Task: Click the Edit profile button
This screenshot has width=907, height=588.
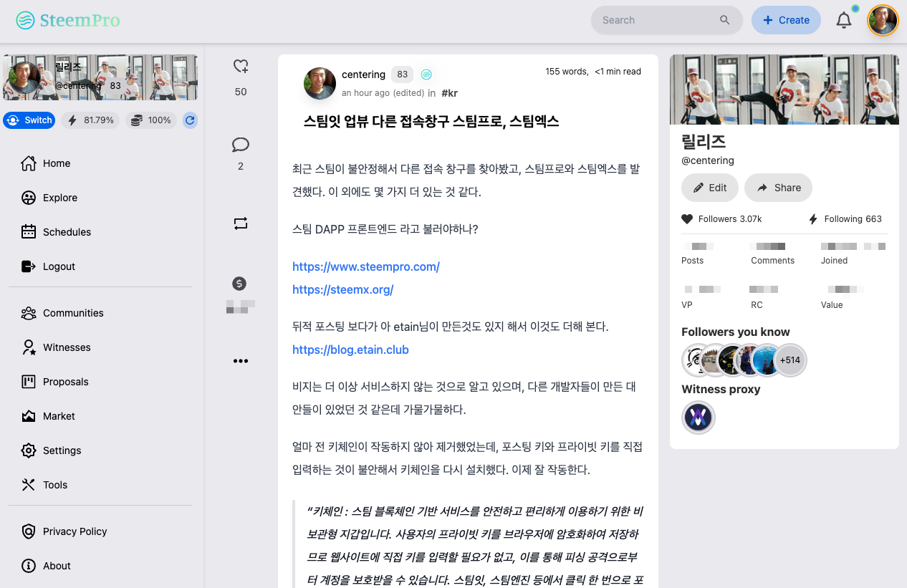Action: pos(710,188)
